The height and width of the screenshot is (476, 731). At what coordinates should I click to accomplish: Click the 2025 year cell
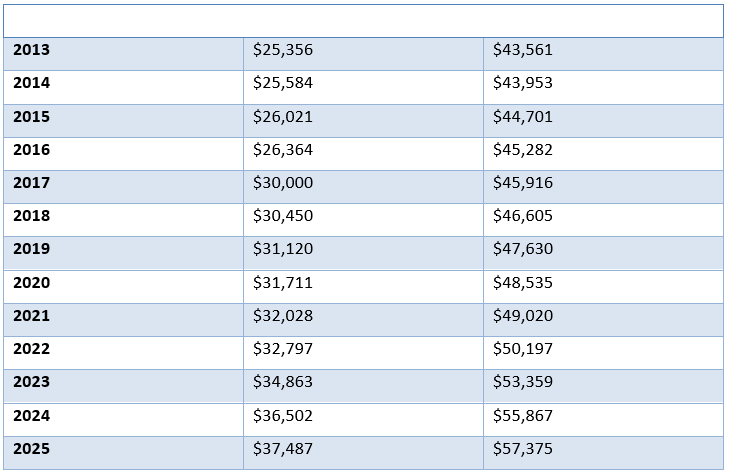coord(32,449)
